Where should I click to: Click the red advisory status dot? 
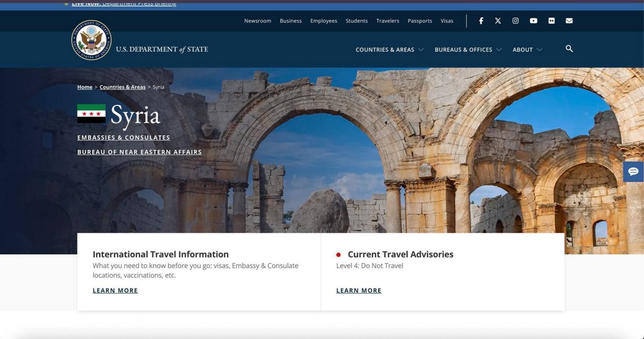tap(339, 255)
